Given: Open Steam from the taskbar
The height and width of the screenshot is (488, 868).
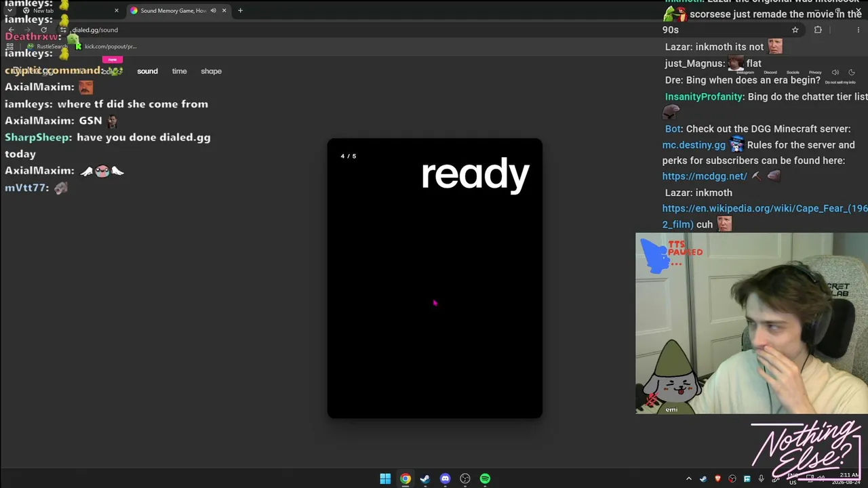Looking at the screenshot, I should (425, 479).
